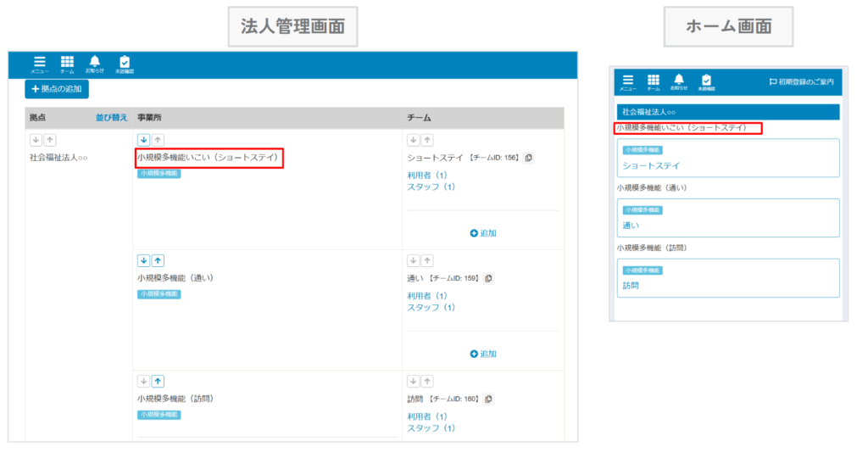Open the notifications bell in the home screen
This screenshot has width=868, height=452.
[x=679, y=82]
